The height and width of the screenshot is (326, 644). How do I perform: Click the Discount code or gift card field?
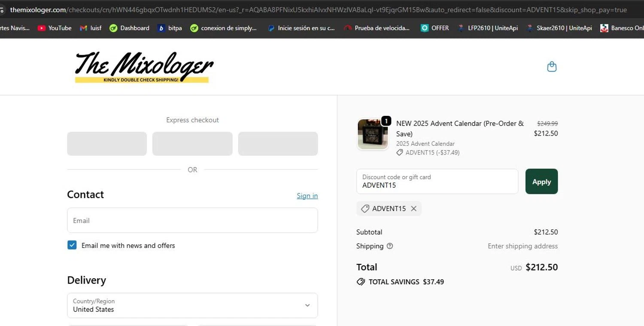pyautogui.click(x=437, y=181)
